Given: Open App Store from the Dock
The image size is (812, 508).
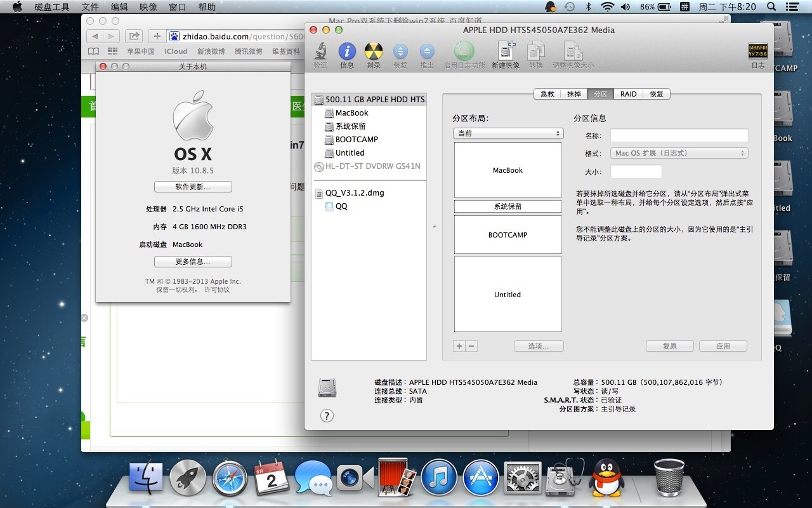Looking at the screenshot, I should [x=481, y=478].
